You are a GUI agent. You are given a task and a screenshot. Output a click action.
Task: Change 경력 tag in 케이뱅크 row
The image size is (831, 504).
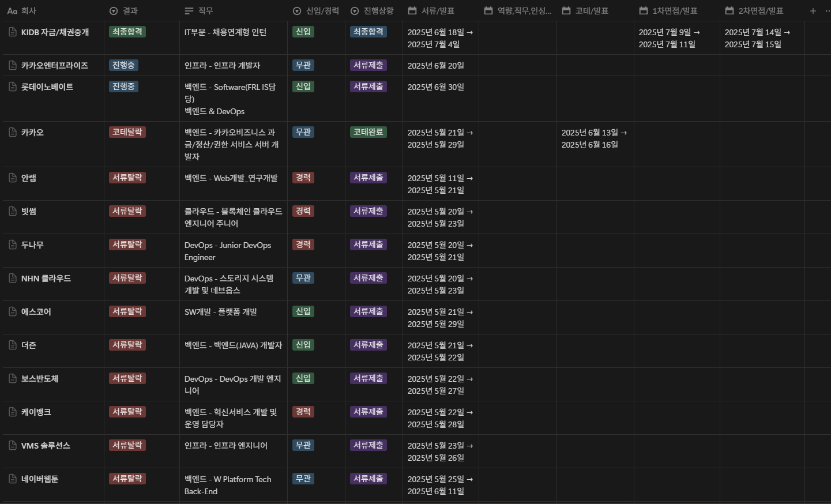303,412
